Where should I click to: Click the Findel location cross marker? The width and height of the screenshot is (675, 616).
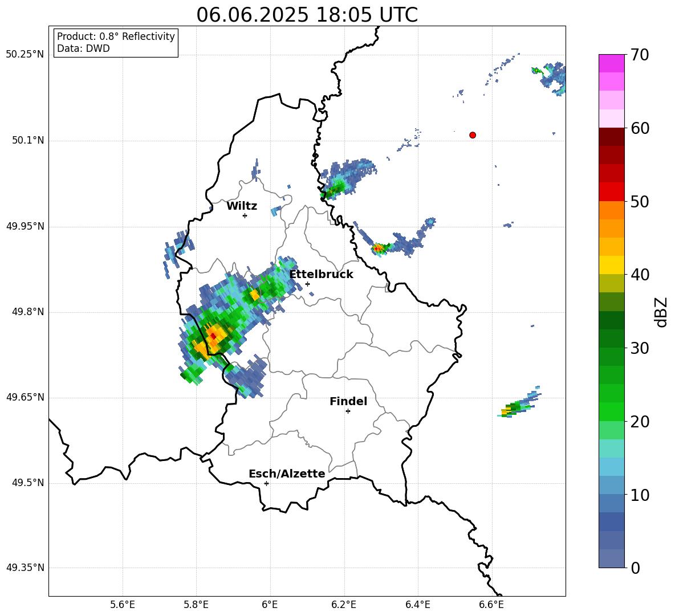tap(348, 411)
